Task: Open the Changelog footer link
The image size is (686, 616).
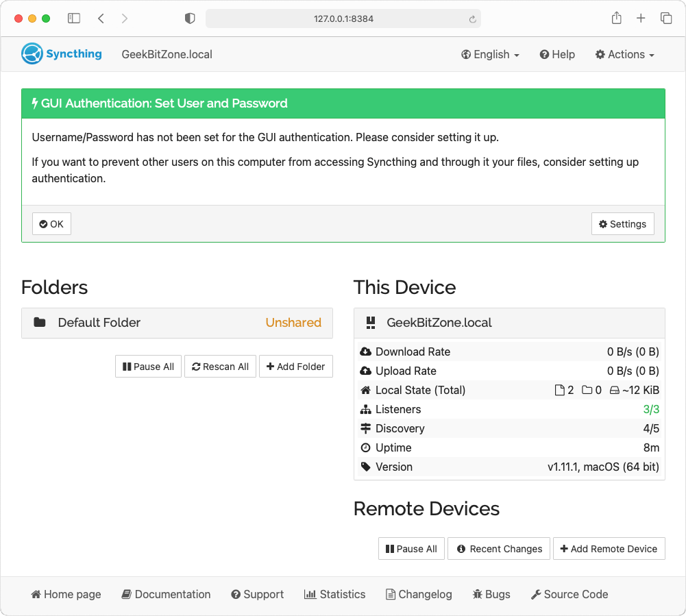Action: coord(419,594)
